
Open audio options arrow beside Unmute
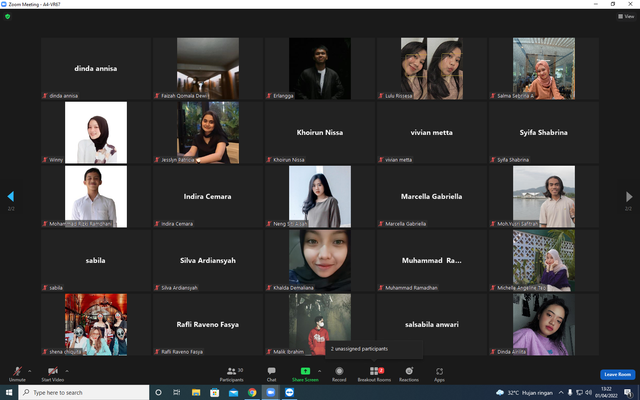pyautogui.click(x=29, y=371)
